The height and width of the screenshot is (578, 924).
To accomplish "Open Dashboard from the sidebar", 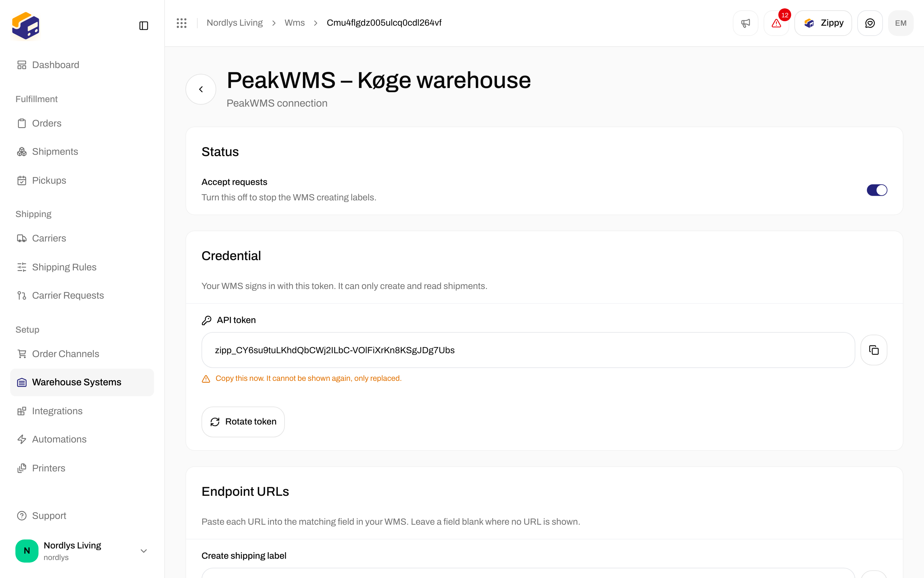I will tap(82, 65).
